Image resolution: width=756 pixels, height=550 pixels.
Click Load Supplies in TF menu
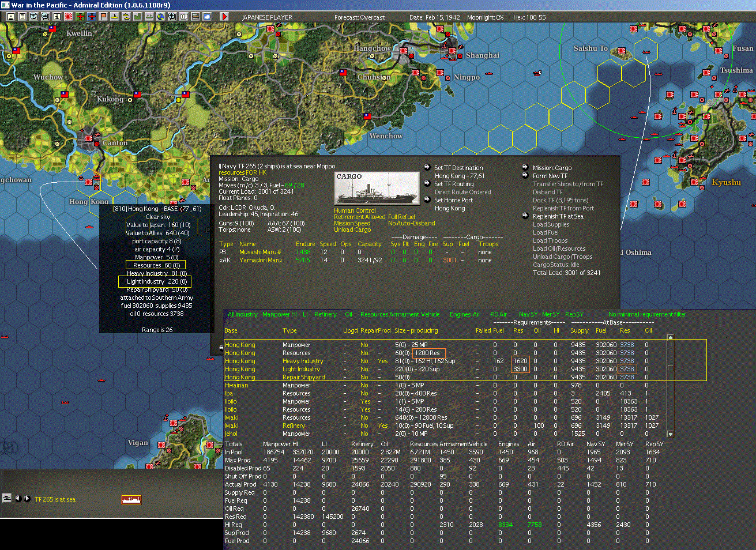(551, 224)
